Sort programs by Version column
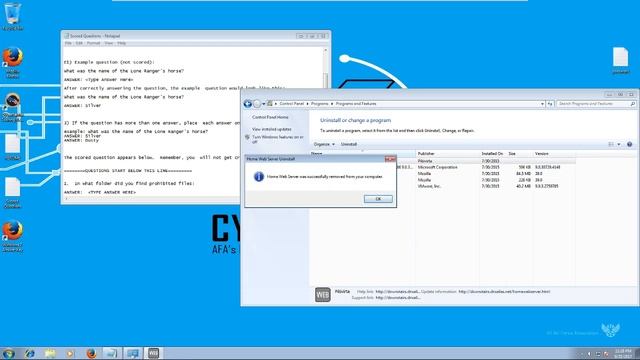Image resolution: width=640 pixels, height=360 pixels. pos(554,153)
